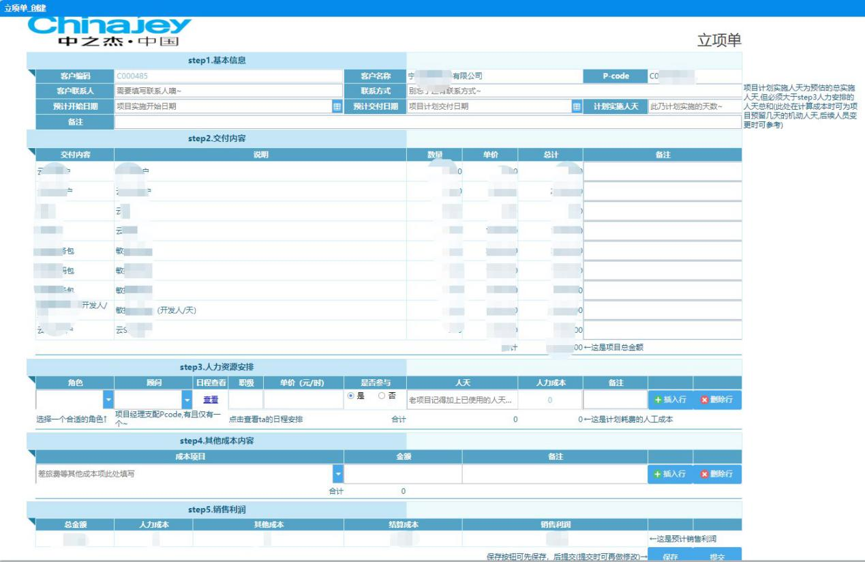Click the 保存 button

pyautogui.click(x=670, y=556)
